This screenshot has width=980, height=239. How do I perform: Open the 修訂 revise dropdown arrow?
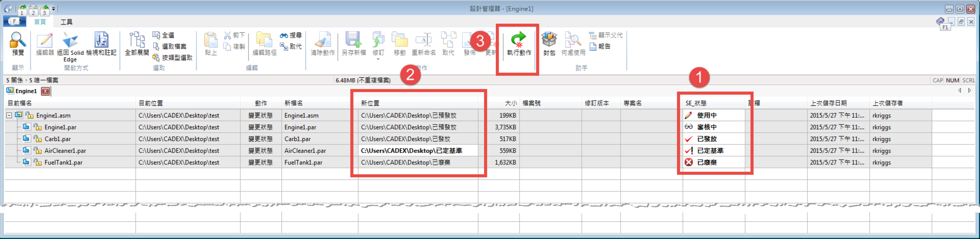[x=378, y=59]
